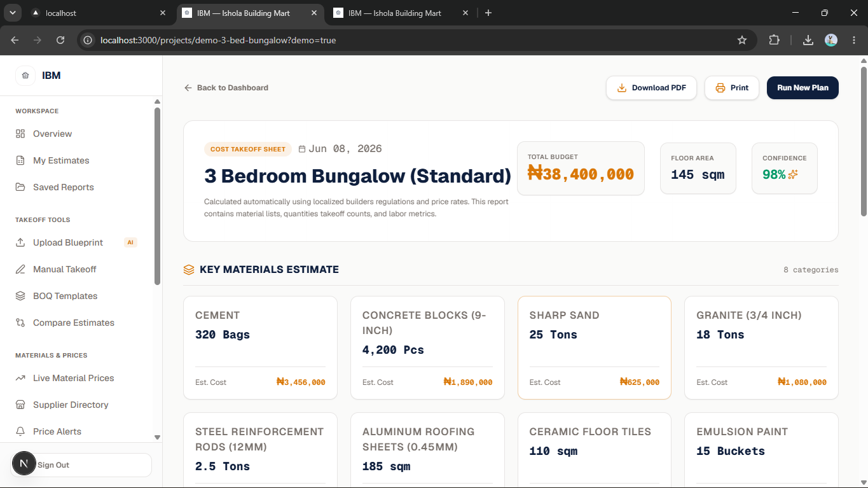The height and width of the screenshot is (488, 868).
Task: Click the browser reload icon
Action: point(60,40)
